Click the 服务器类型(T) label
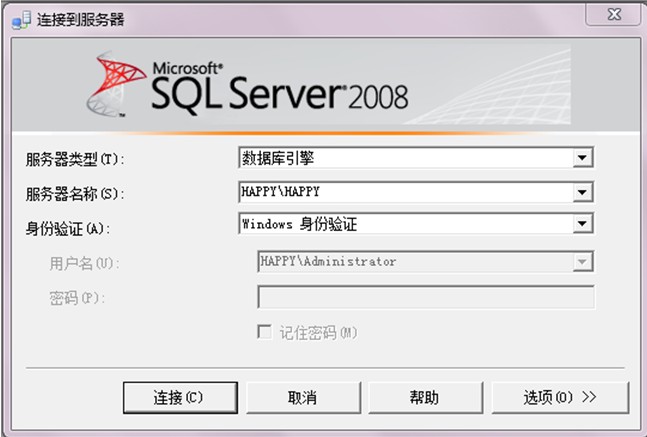 coord(75,159)
